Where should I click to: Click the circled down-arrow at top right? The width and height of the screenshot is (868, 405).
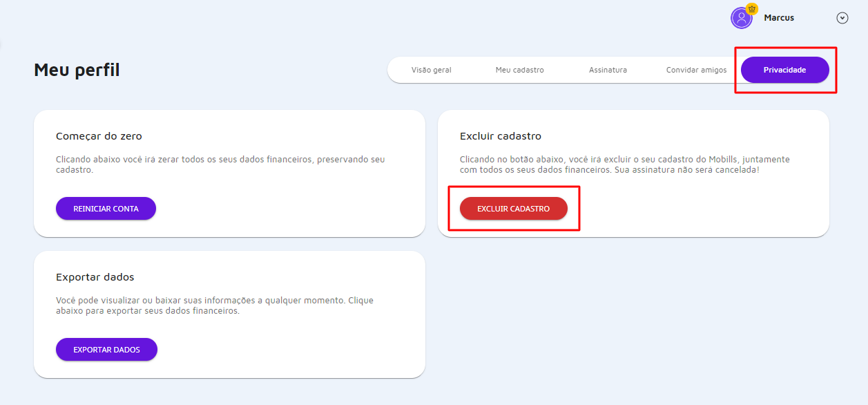pos(842,17)
